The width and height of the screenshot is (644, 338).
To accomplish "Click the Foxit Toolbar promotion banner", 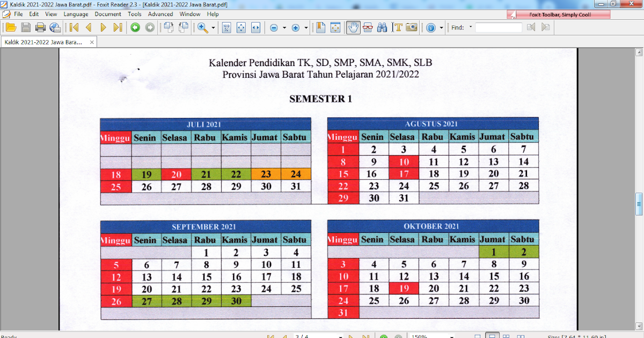I will (x=560, y=13).
